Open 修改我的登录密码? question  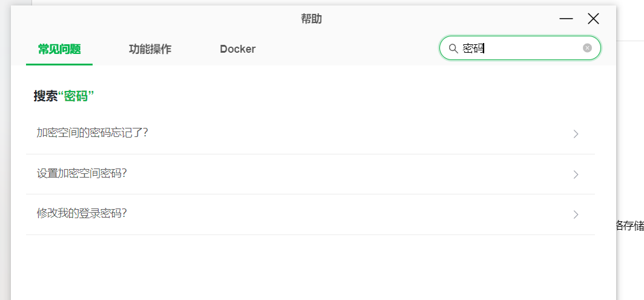310,214
